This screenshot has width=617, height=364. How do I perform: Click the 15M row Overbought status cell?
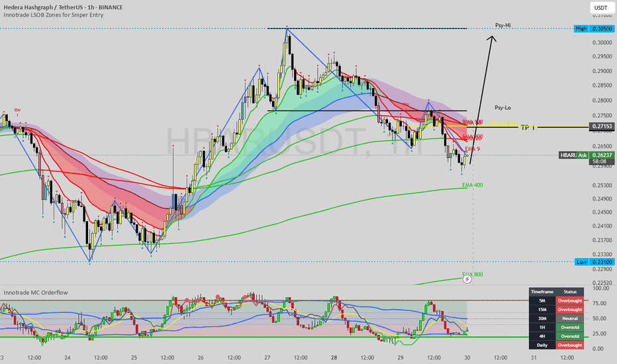(x=570, y=310)
